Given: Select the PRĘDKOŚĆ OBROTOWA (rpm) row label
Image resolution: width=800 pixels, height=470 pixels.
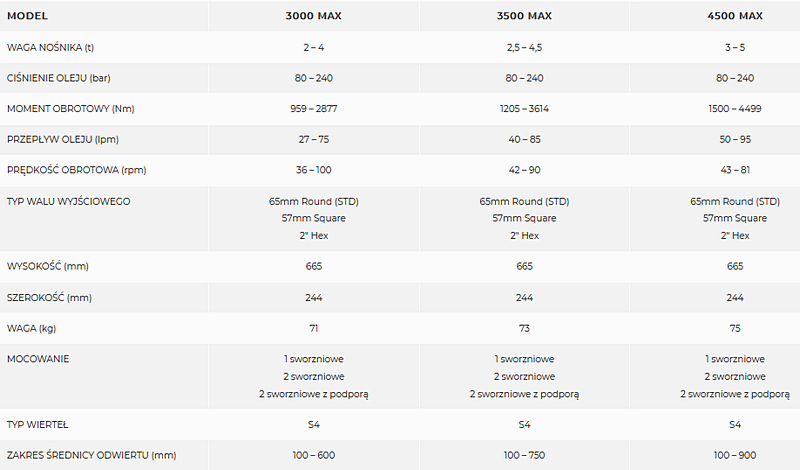Looking at the screenshot, I should click(x=77, y=170).
